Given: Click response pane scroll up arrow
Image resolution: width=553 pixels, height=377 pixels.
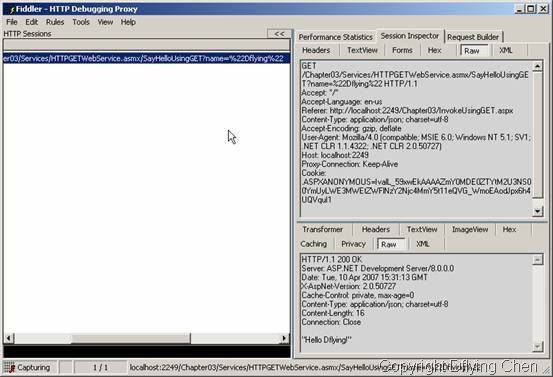Looking at the screenshot, I should coord(537,260).
